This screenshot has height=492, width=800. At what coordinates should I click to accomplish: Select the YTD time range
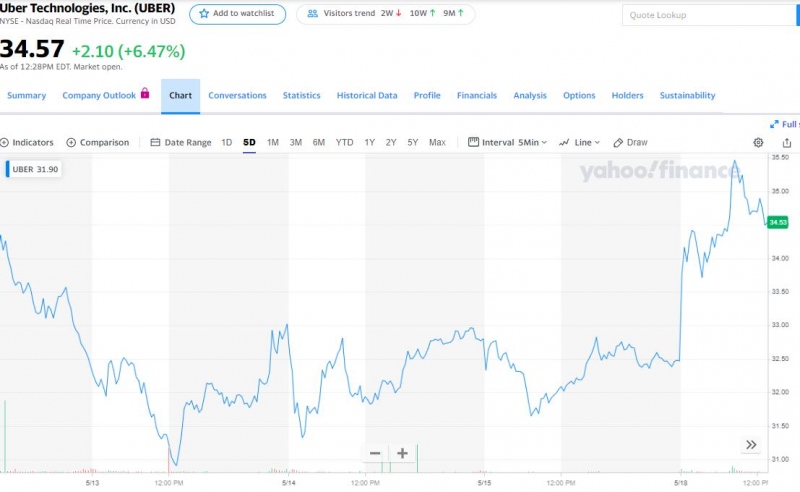(344, 143)
